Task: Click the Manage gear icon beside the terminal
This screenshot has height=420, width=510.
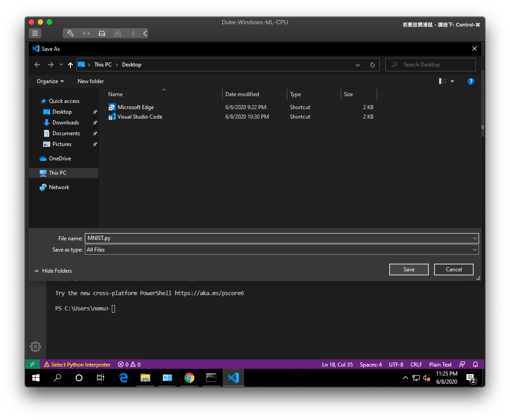Action: pyautogui.click(x=35, y=346)
